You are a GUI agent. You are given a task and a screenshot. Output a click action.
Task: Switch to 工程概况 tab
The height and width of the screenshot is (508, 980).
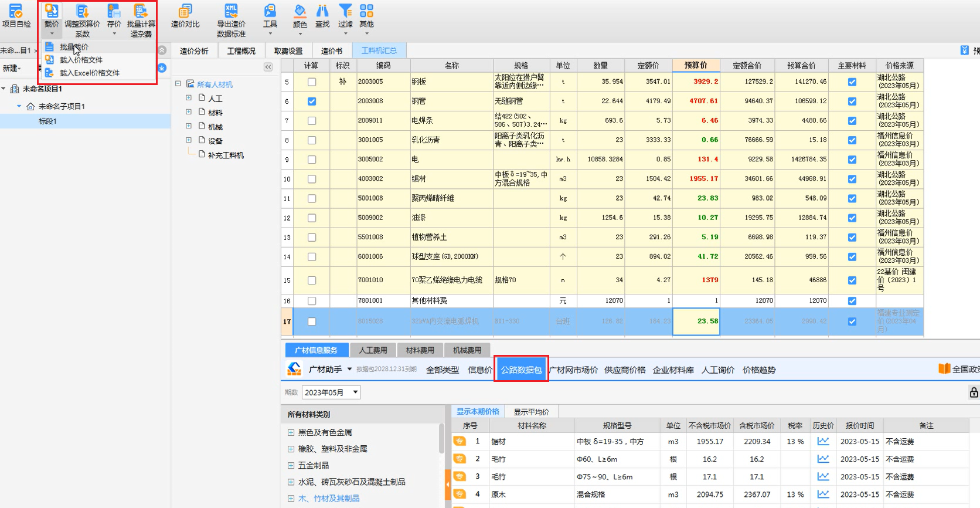point(241,51)
